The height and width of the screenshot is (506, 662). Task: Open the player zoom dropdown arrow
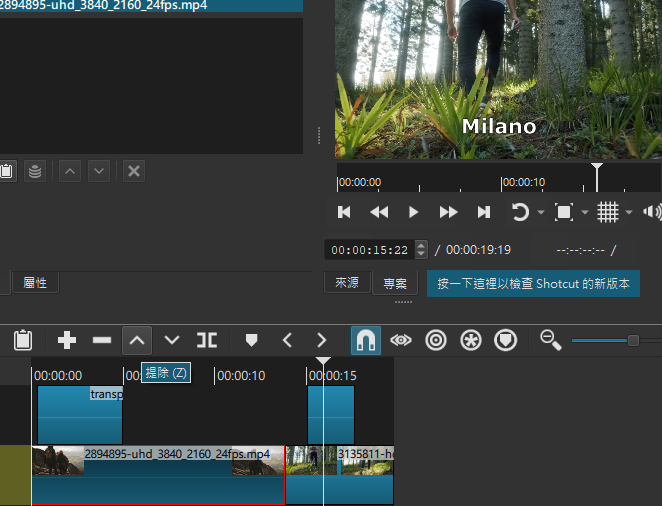(584, 212)
